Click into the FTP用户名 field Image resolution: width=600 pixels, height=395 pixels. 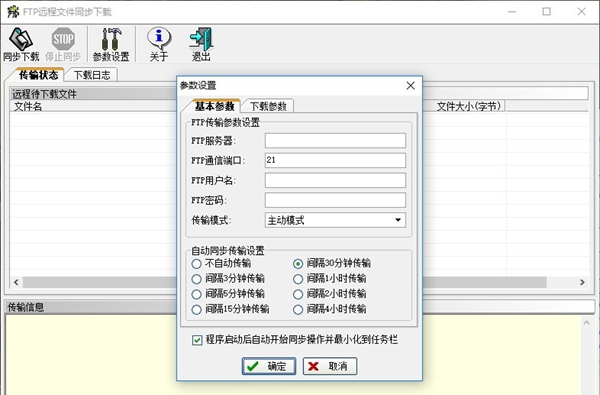pyautogui.click(x=335, y=180)
